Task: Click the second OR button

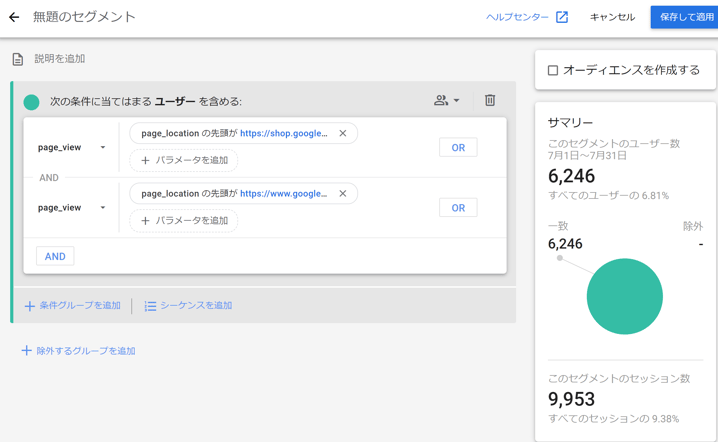Action: coord(458,208)
